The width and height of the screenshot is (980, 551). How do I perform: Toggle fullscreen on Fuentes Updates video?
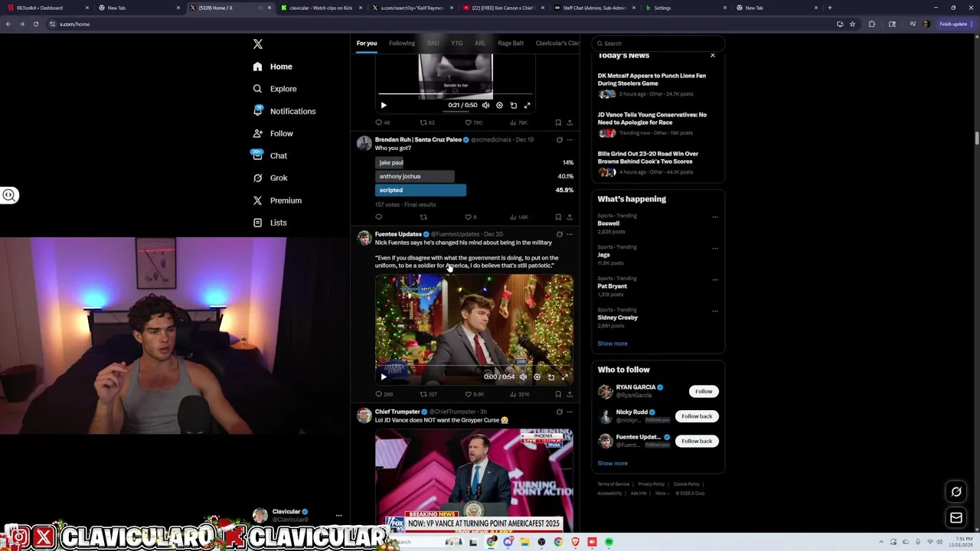click(564, 377)
